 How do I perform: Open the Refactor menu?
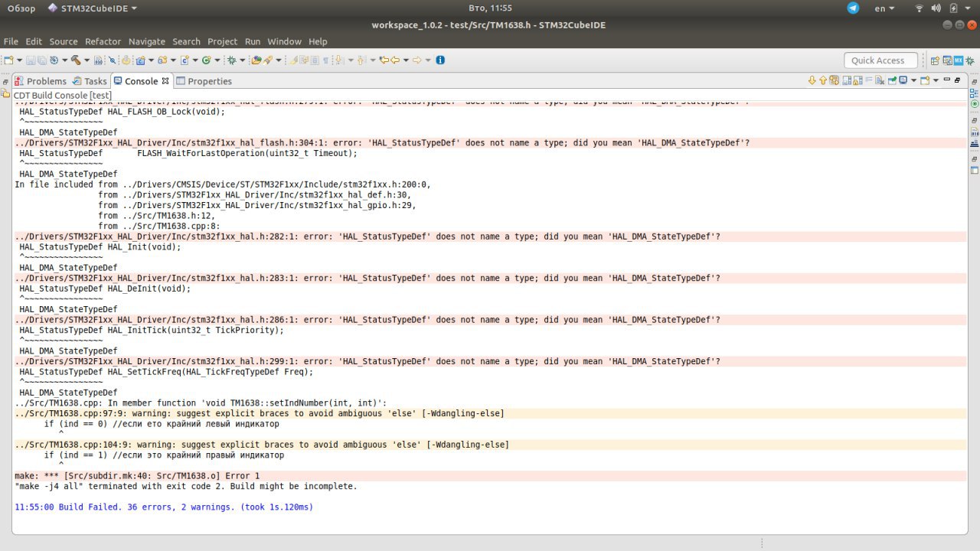pos(103,41)
